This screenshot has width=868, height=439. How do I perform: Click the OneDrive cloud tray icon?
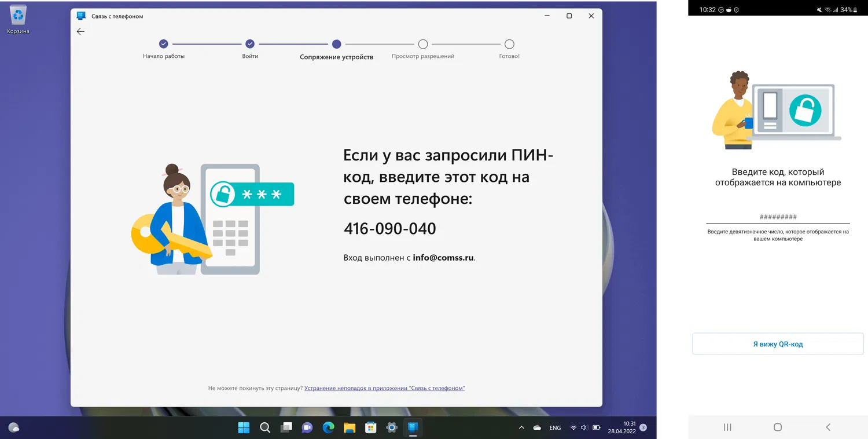(x=537, y=427)
